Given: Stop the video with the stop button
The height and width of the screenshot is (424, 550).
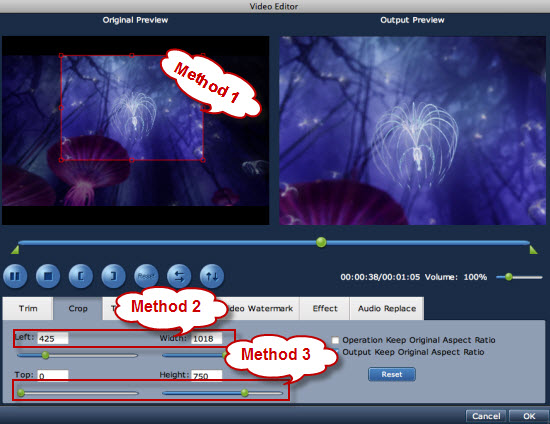Looking at the screenshot, I should 48,276.
